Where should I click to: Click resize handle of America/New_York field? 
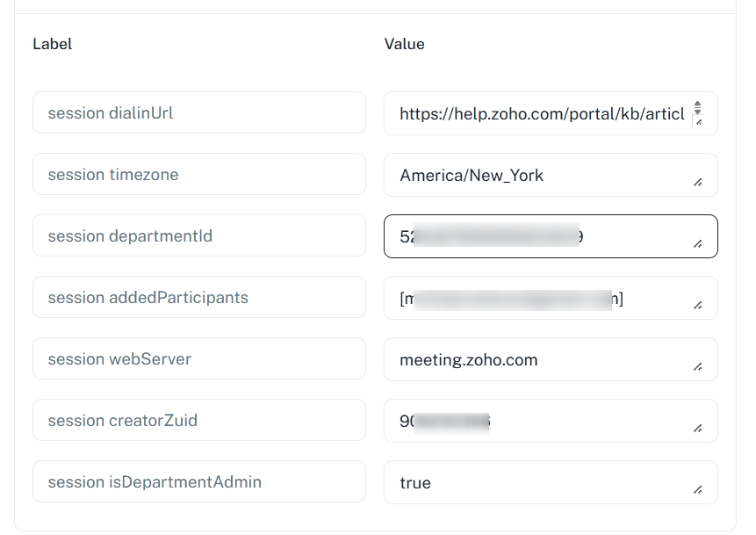coord(698,183)
